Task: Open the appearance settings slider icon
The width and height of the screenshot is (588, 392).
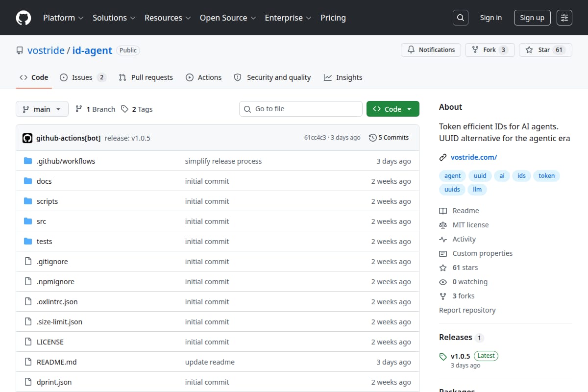Action: (564, 18)
